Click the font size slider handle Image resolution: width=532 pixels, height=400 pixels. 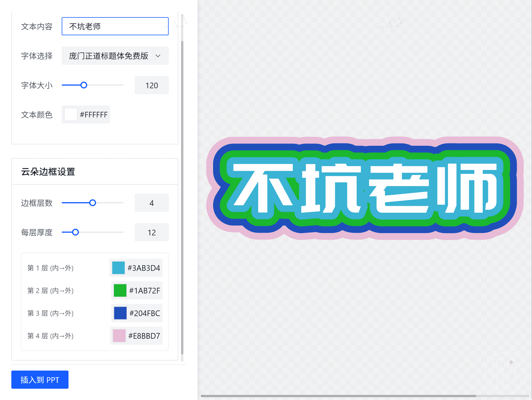84,85
